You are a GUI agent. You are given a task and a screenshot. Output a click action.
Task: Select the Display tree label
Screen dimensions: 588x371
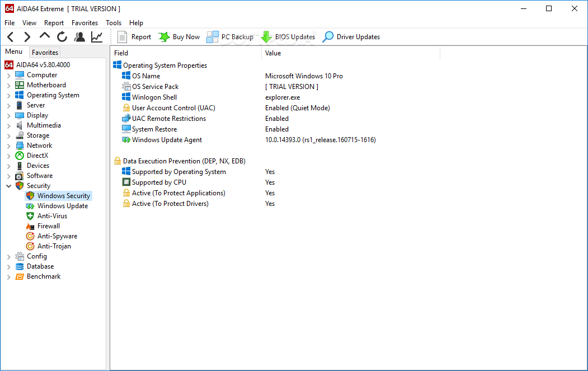[x=37, y=115]
